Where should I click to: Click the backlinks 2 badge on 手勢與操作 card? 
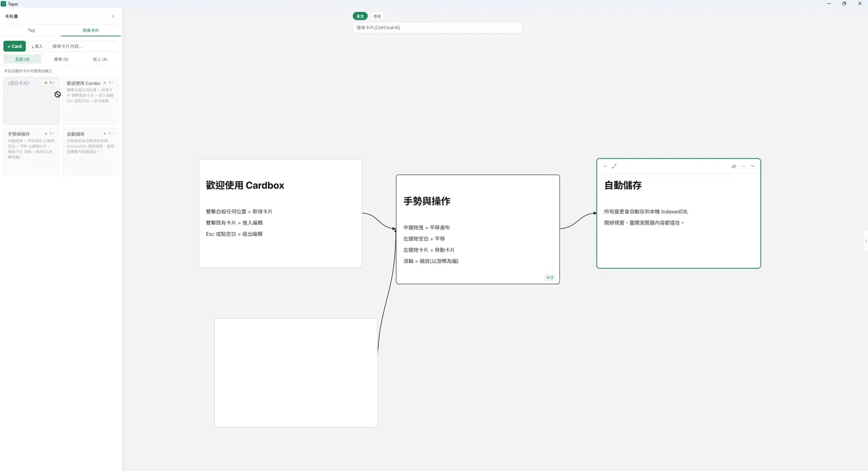[x=550, y=277]
